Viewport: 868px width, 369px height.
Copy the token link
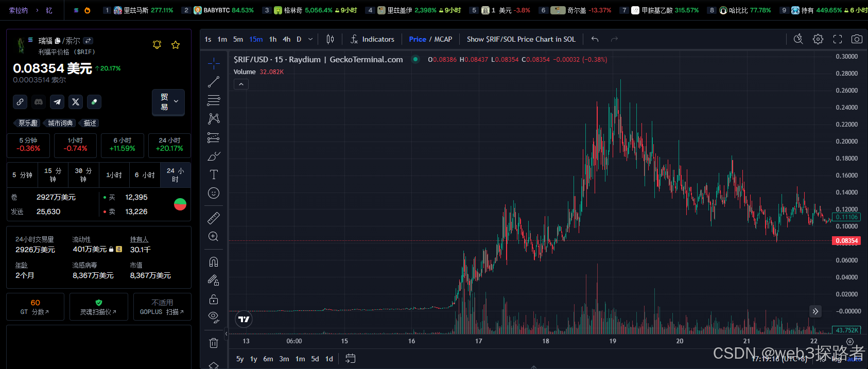(20, 102)
